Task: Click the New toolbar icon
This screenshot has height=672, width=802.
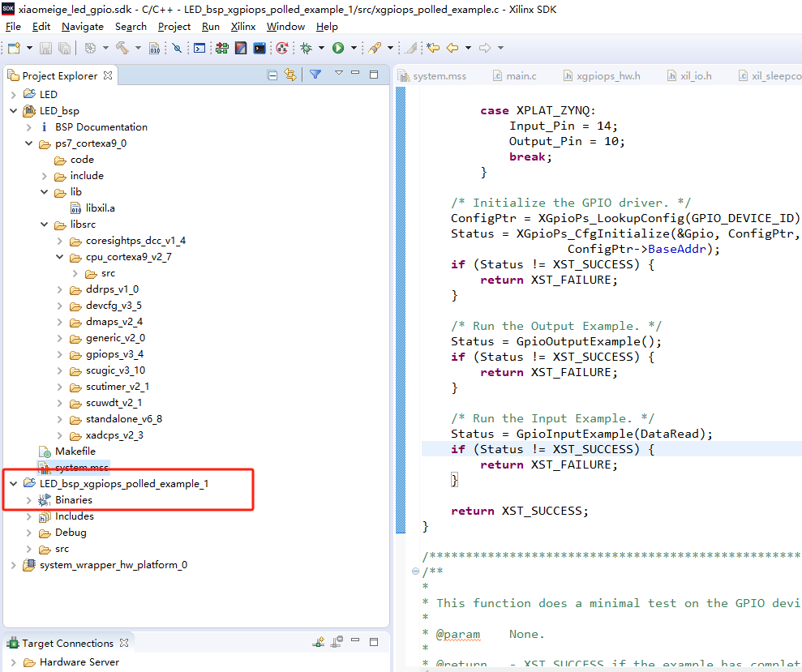Action: pos(14,48)
